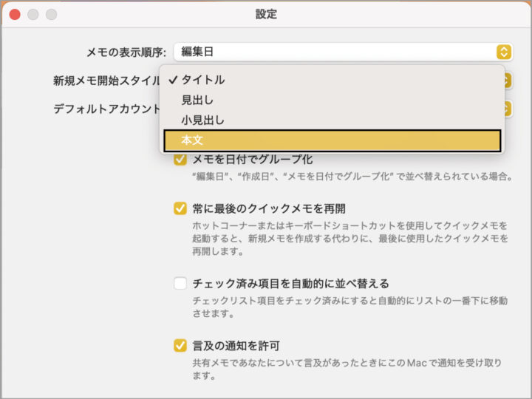Pick 見出し as new note style
Image resolution: width=532 pixels, height=399 pixels.
point(332,100)
